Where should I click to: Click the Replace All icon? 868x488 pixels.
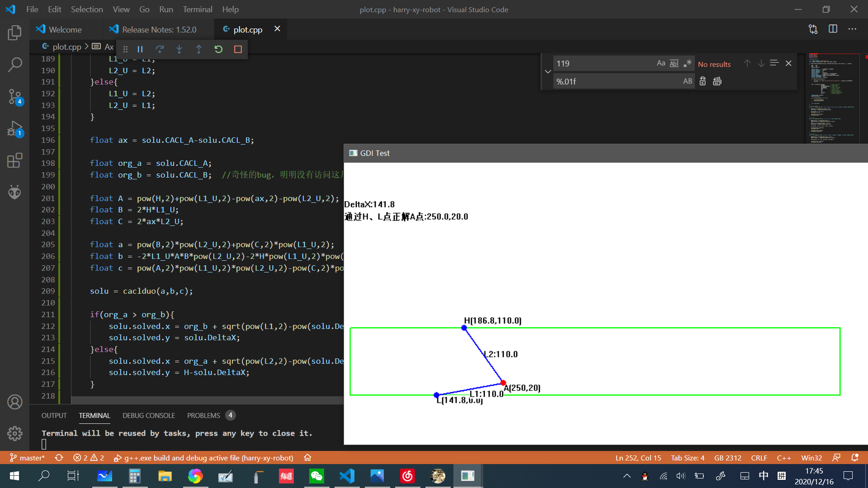coord(717,81)
